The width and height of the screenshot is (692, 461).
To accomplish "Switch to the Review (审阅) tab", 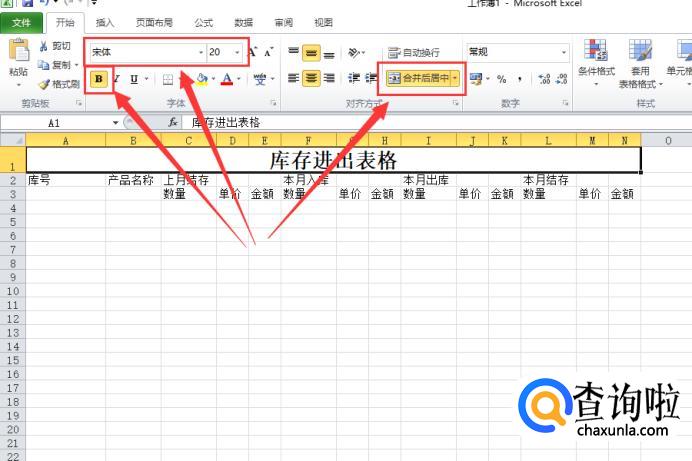I will point(283,22).
